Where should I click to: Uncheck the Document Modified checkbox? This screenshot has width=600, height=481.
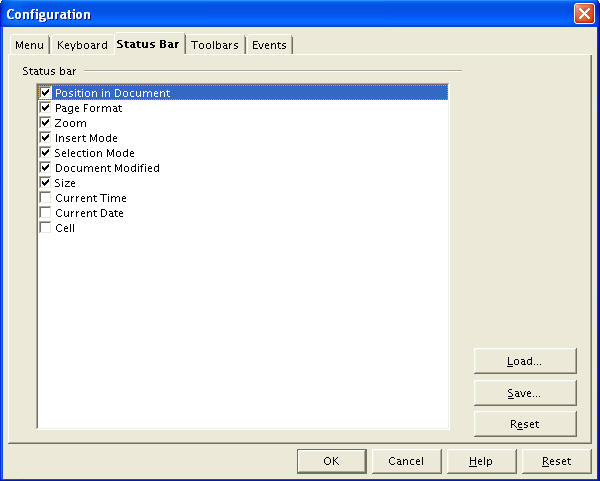pyautogui.click(x=46, y=168)
